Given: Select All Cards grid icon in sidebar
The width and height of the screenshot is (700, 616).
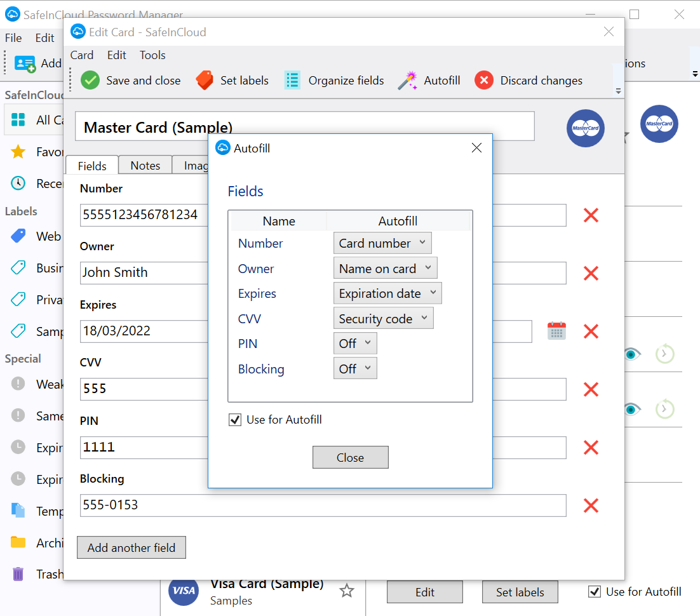Looking at the screenshot, I should click(x=18, y=119).
